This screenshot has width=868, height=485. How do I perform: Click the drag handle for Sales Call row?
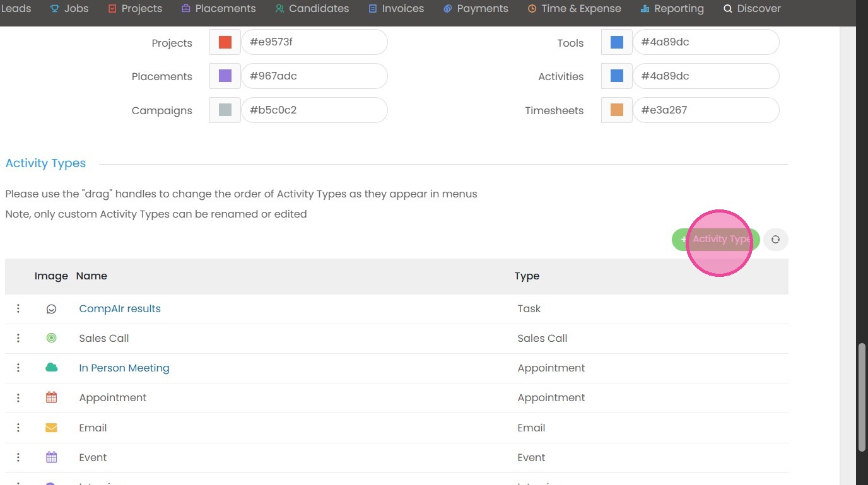(18, 338)
